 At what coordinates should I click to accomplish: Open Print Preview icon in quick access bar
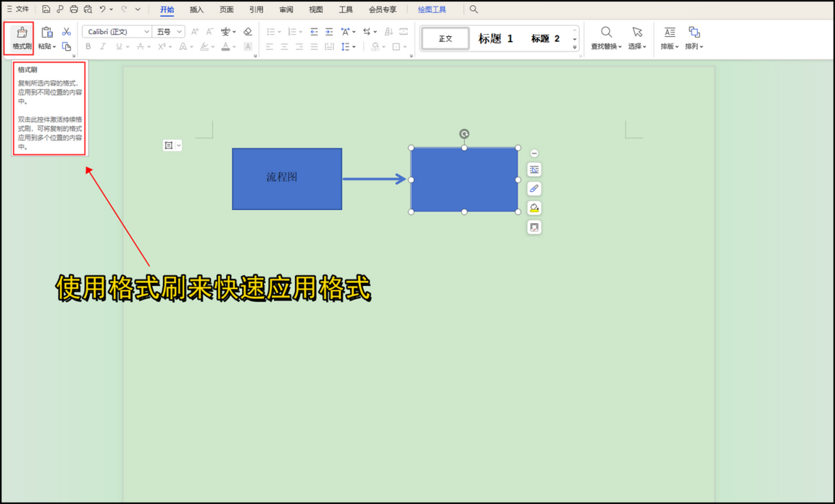[88, 9]
